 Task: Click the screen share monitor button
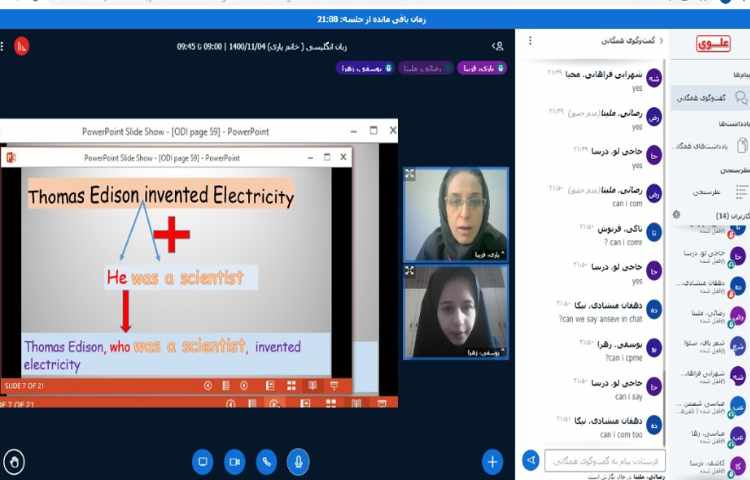202,461
